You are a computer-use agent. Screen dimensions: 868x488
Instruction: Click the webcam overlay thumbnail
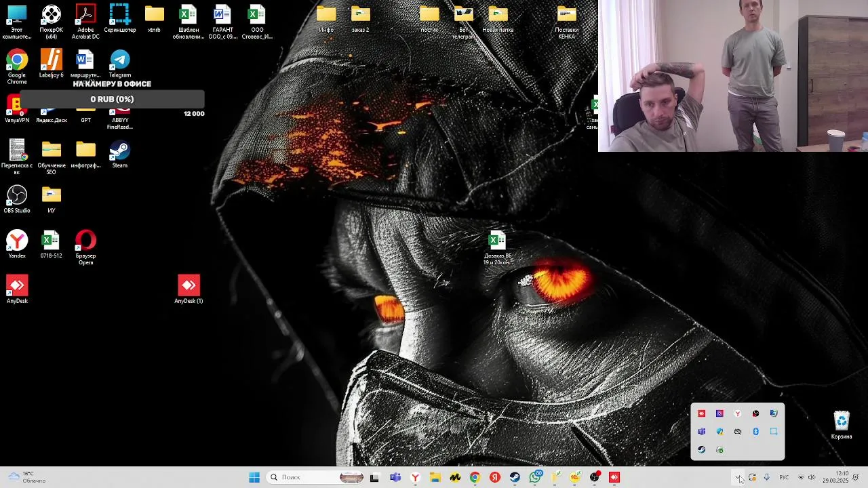[733, 75]
